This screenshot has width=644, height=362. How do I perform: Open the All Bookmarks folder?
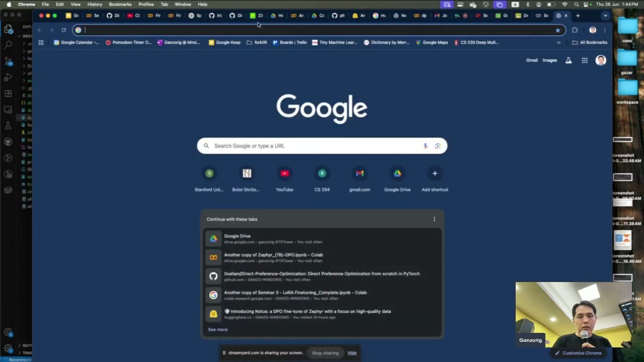coord(590,42)
